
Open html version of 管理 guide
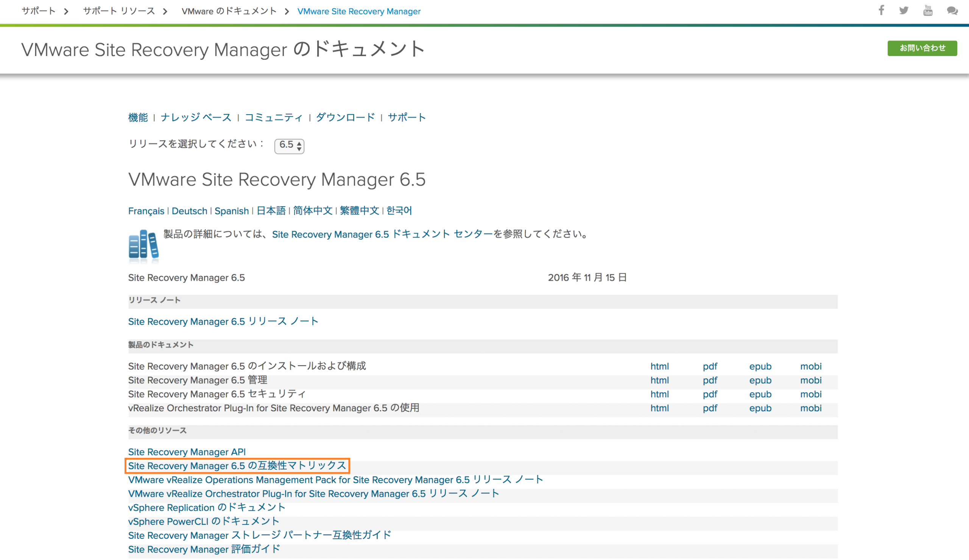click(659, 380)
